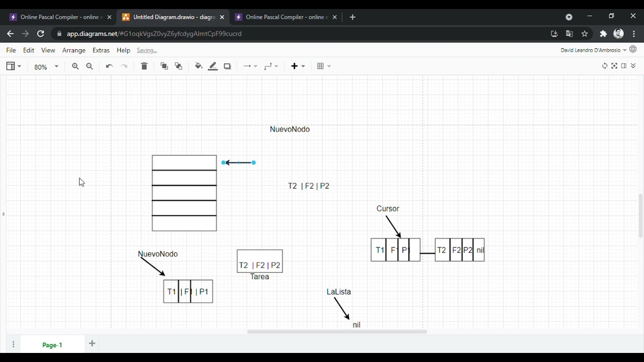The width and height of the screenshot is (644, 362).
Task: Select the Tarea box with T2 | F2 | P2
Action: (260, 261)
